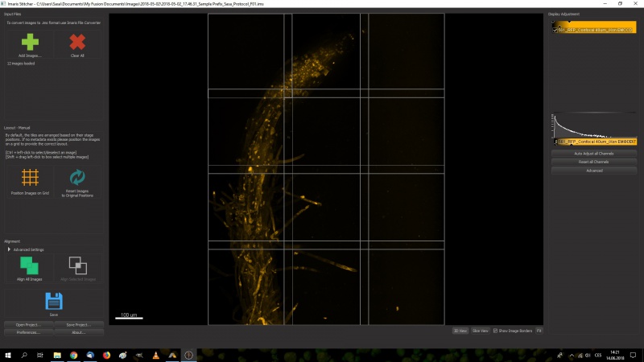Launch Firefox from the taskbar
Viewport: 644px width, 362px height.
(106, 355)
